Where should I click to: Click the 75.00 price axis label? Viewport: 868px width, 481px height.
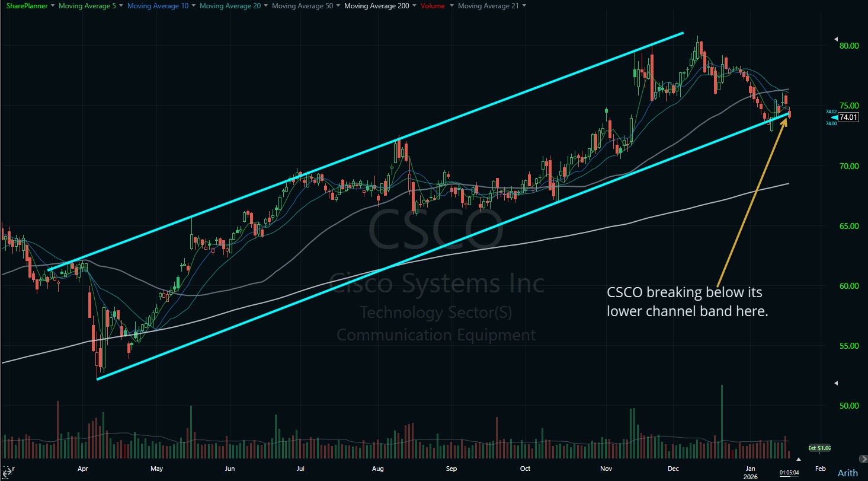pyautogui.click(x=850, y=105)
